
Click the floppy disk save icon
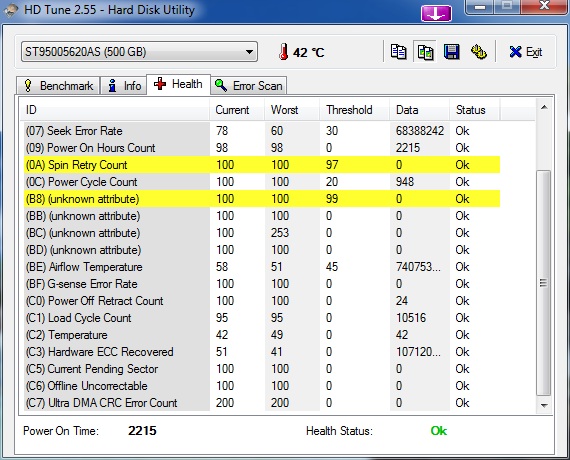(452, 52)
